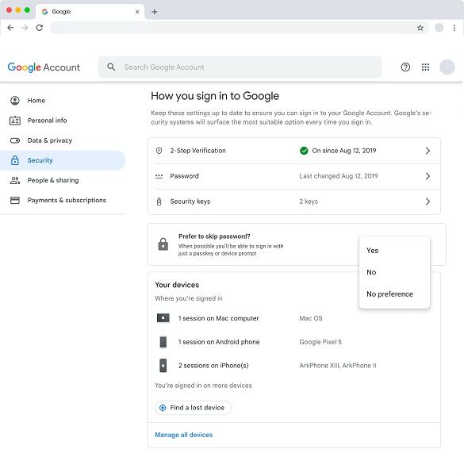Choose No in the skip password menu
Image resolution: width=464 pixels, height=476 pixels.
pyautogui.click(x=394, y=272)
